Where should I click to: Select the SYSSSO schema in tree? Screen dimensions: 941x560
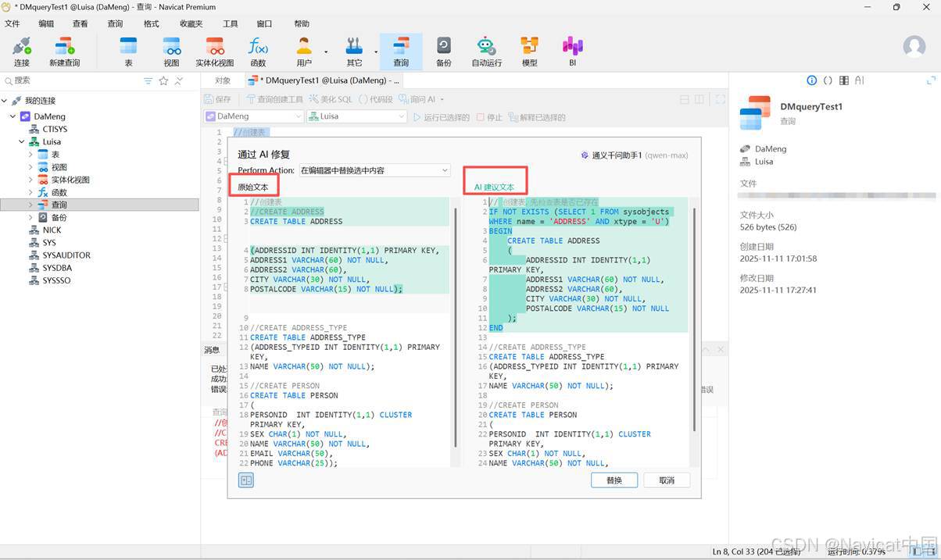56,280
